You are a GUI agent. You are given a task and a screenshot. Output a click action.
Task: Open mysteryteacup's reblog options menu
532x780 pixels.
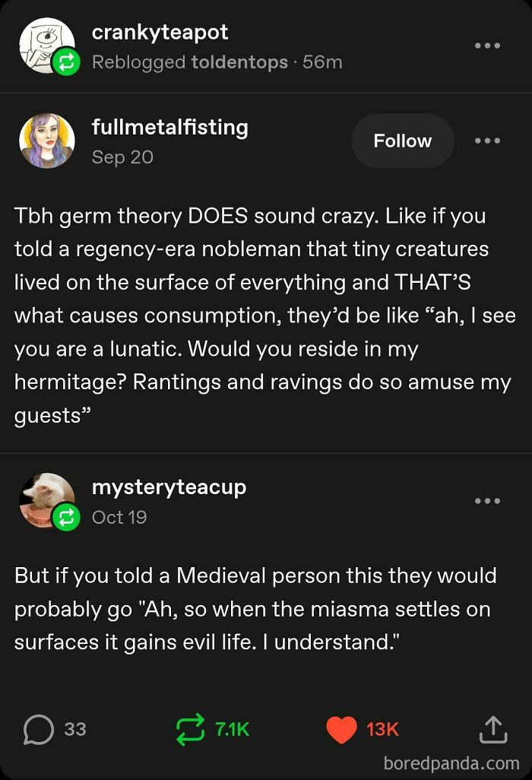click(x=487, y=501)
